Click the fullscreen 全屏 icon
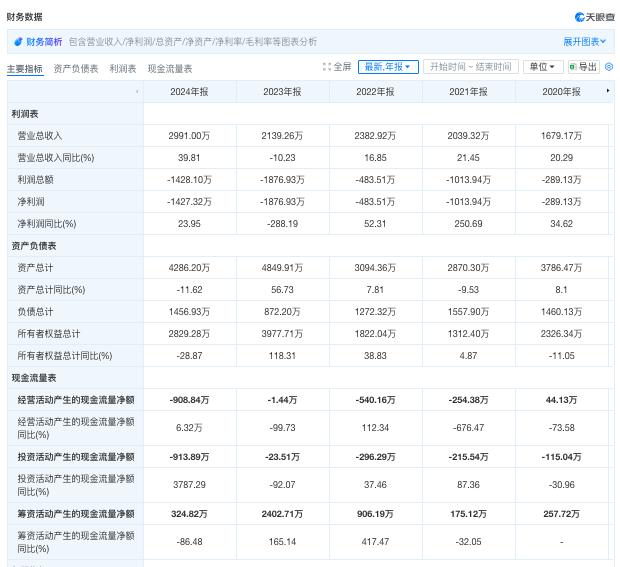This screenshot has height=567, width=620. tap(327, 67)
